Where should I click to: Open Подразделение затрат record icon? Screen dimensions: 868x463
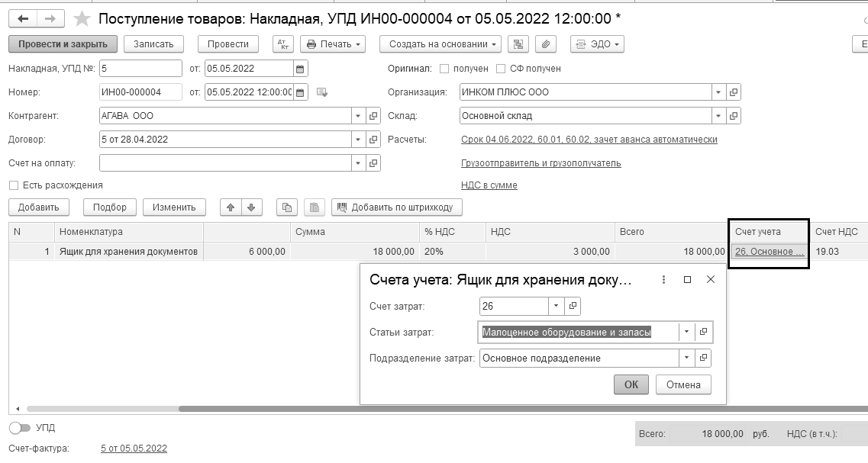pyautogui.click(x=703, y=358)
